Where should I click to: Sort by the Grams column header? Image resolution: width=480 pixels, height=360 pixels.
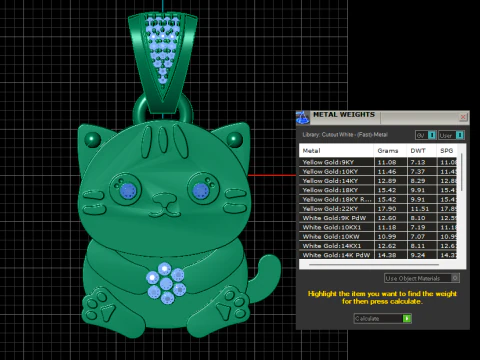coord(390,151)
